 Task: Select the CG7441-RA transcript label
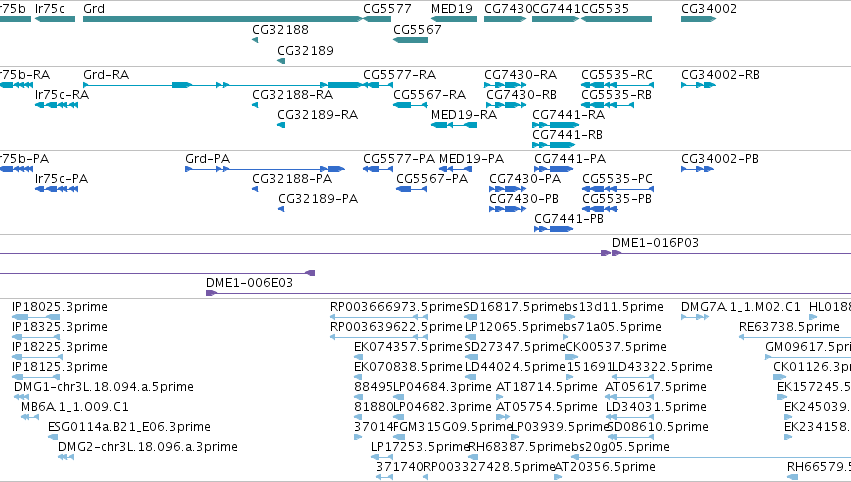coord(568,115)
